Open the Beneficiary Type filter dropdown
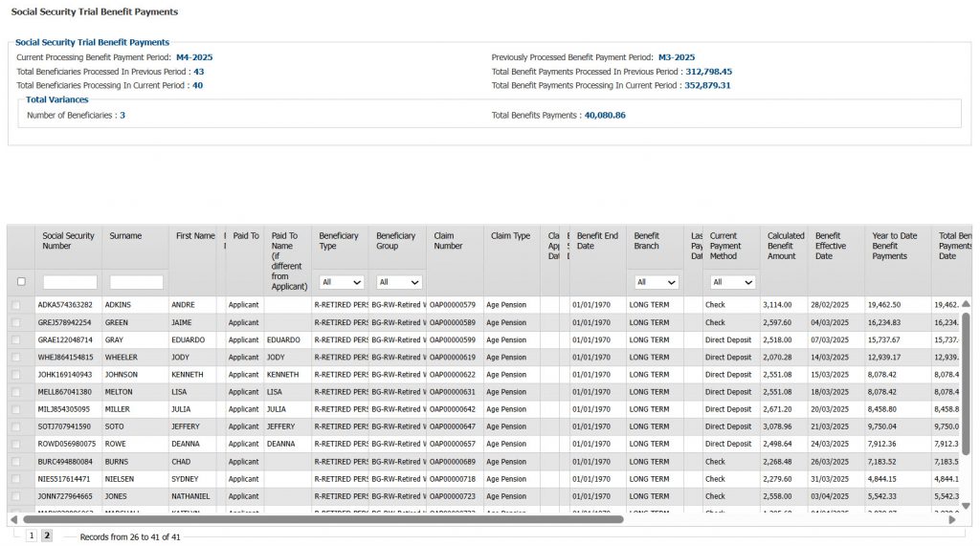Screen dimensions: 980x546 [342, 282]
